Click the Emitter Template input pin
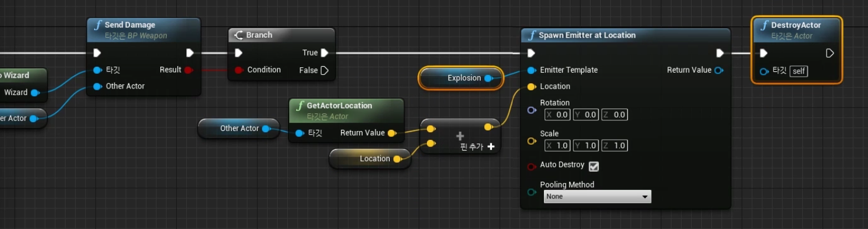Screen dimensions: 868x229 pos(532,70)
